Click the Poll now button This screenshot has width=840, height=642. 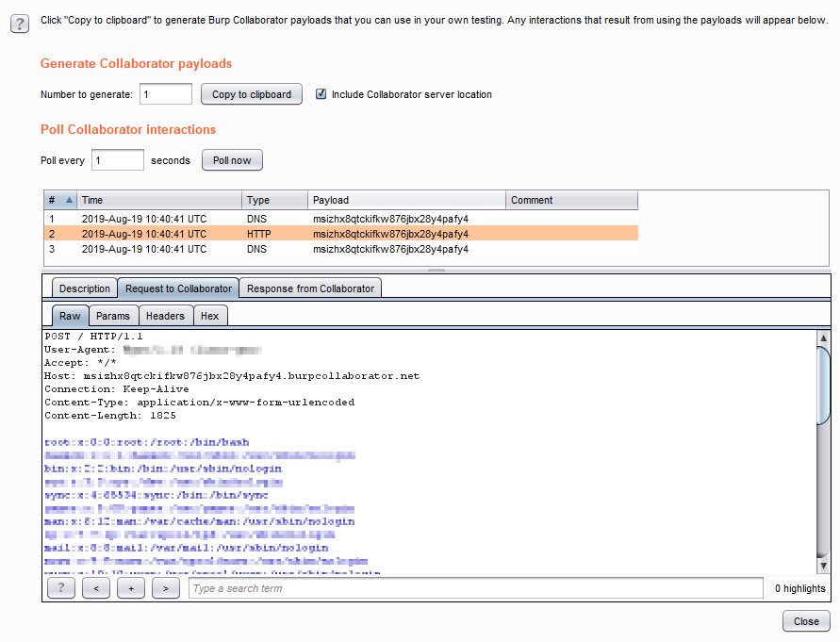pyautogui.click(x=232, y=159)
